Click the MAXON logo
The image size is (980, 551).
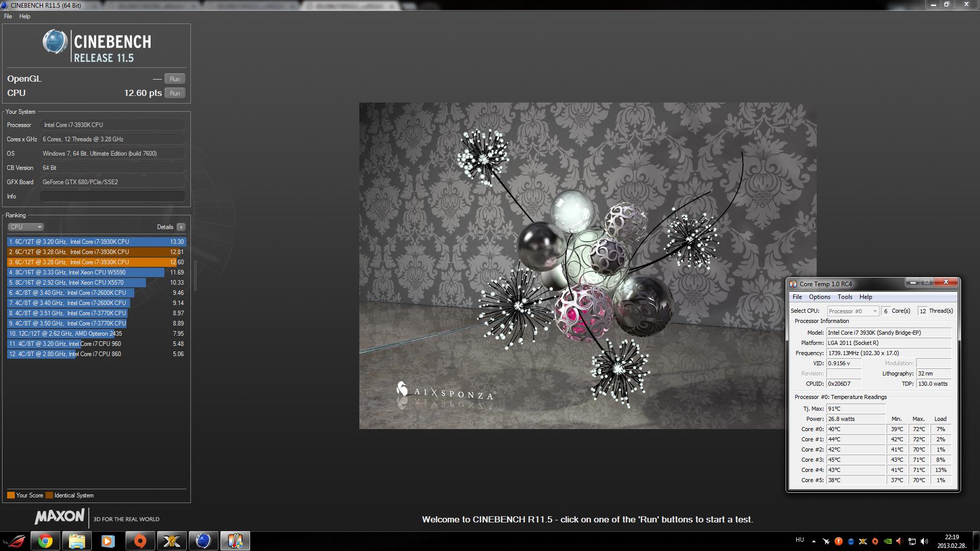coord(59,516)
